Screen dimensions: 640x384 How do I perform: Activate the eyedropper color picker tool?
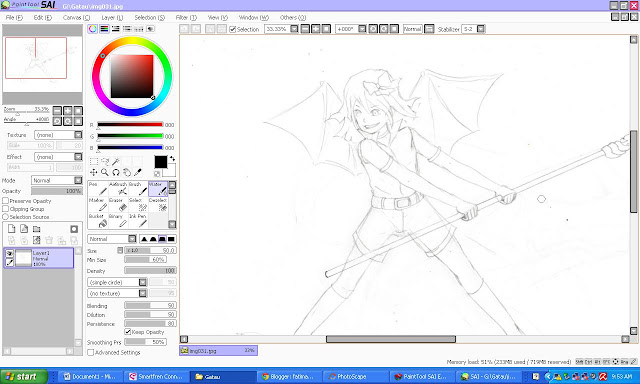coord(138,173)
